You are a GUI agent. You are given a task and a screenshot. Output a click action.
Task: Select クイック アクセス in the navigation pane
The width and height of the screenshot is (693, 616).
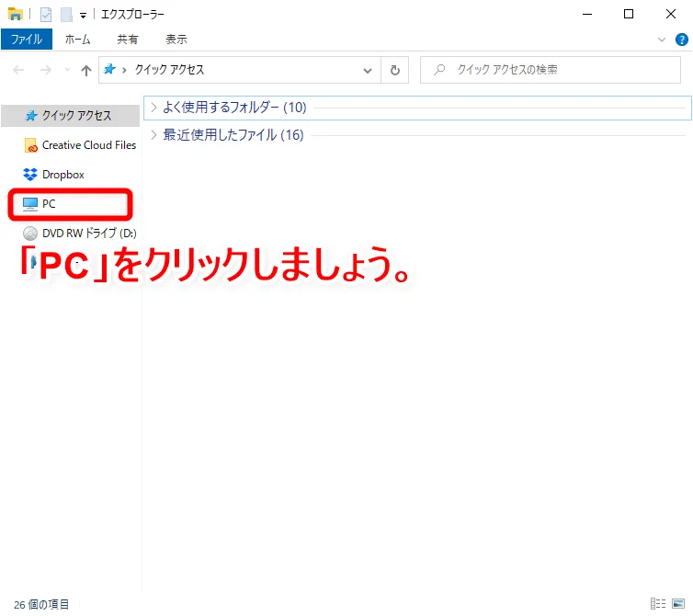click(x=71, y=116)
